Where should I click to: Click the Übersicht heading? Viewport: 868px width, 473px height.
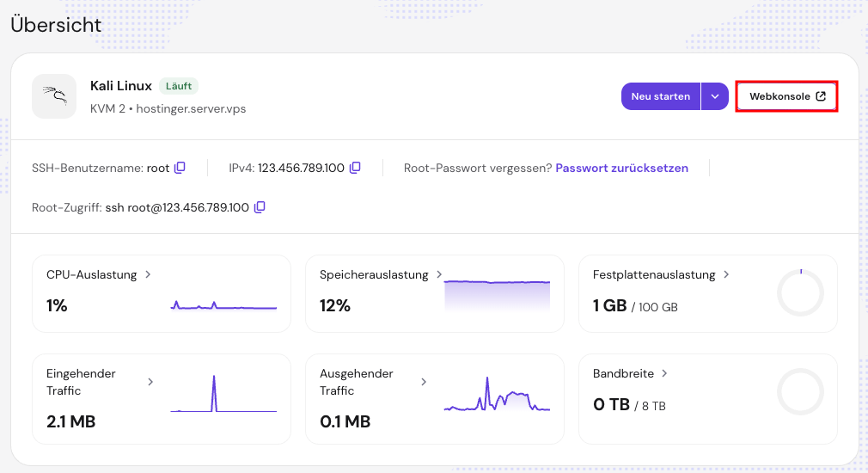(56, 24)
